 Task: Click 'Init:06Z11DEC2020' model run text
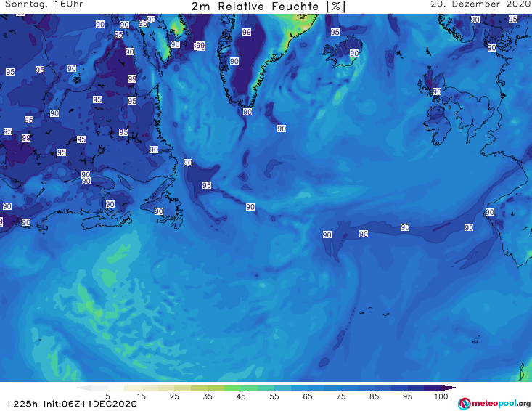[x=90, y=404]
